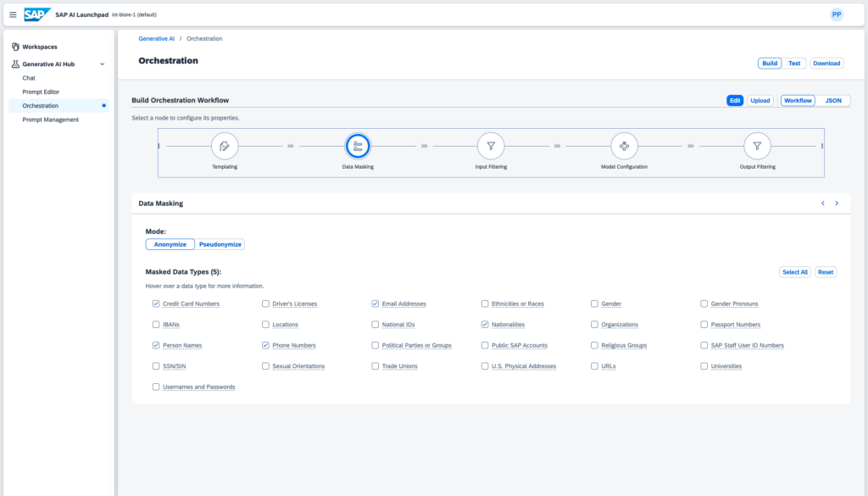868x496 pixels.
Task: Open Chat in the sidebar
Action: coord(29,78)
